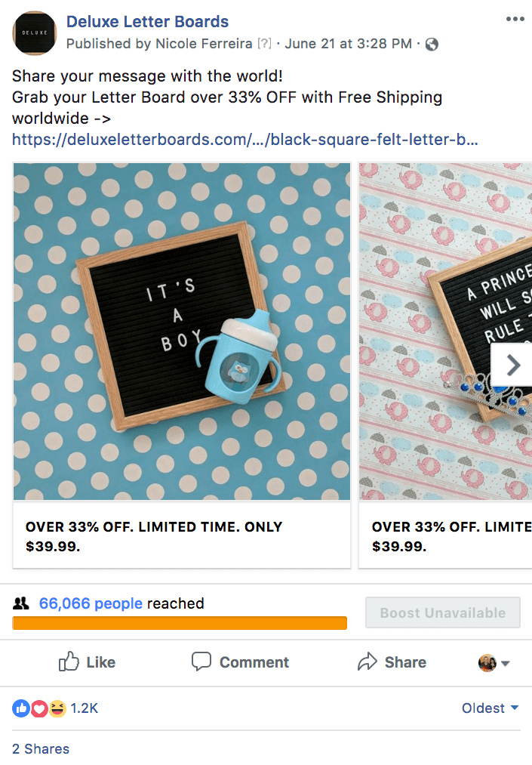The width and height of the screenshot is (532, 765).
Task: Click the laughing Haha reaction icon
Action: point(57,708)
